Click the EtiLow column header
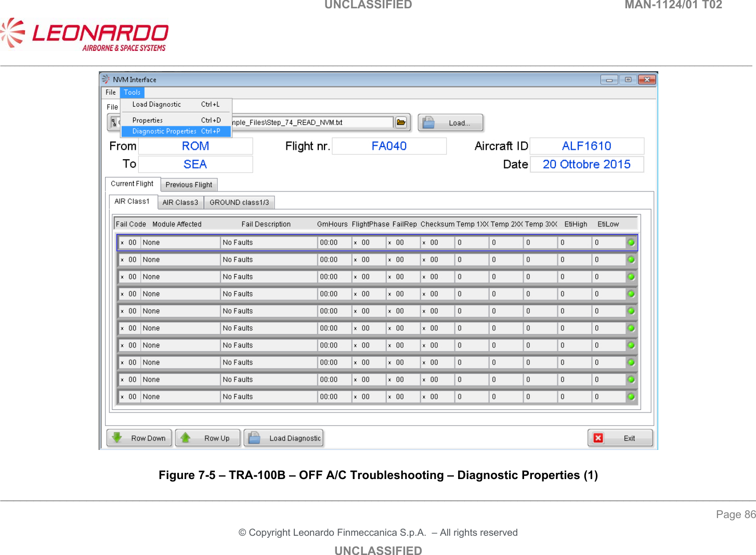The width and height of the screenshot is (756, 555). [608, 224]
